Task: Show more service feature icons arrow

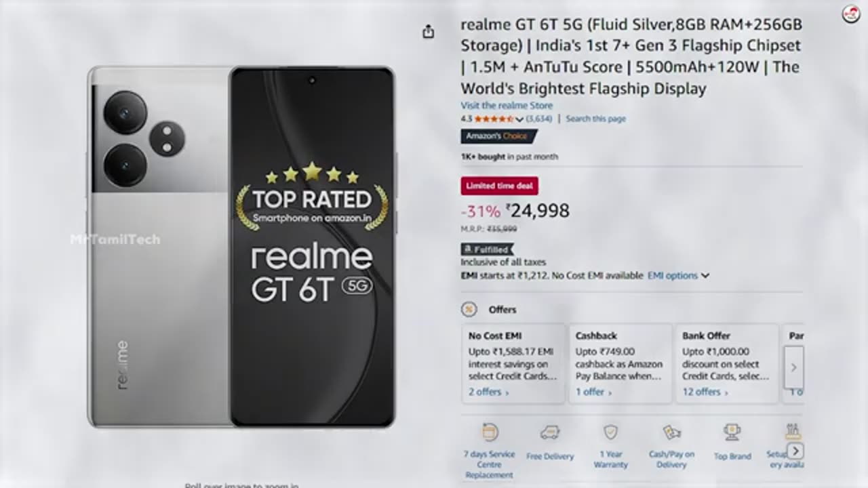Action: coord(796,451)
